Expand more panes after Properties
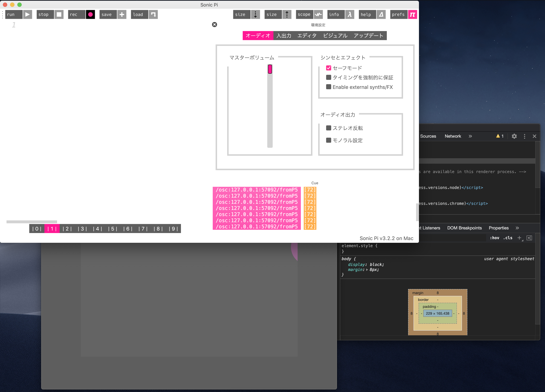Image resolution: width=545 pixels, height=392 pixels. [x=517, y=228]
